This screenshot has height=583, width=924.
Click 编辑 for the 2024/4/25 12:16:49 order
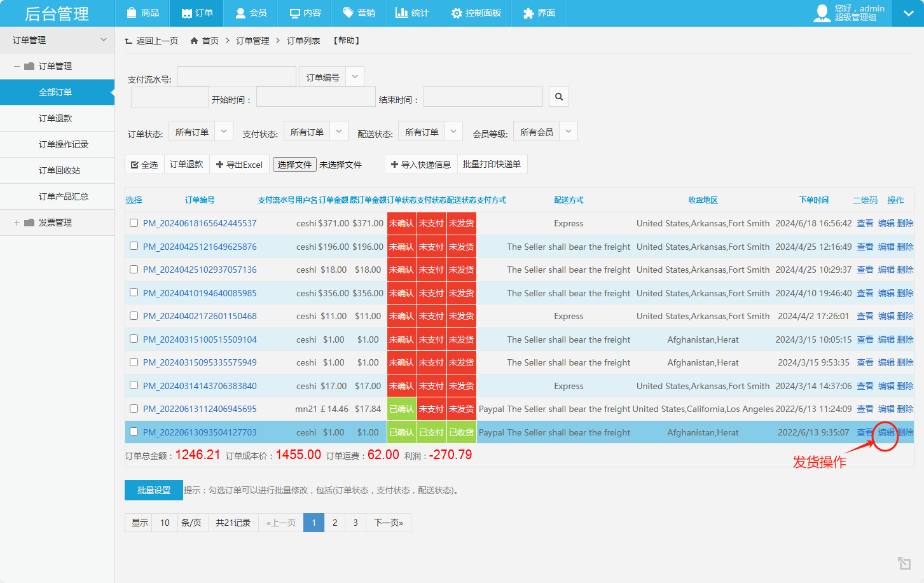tap(886, 247)
